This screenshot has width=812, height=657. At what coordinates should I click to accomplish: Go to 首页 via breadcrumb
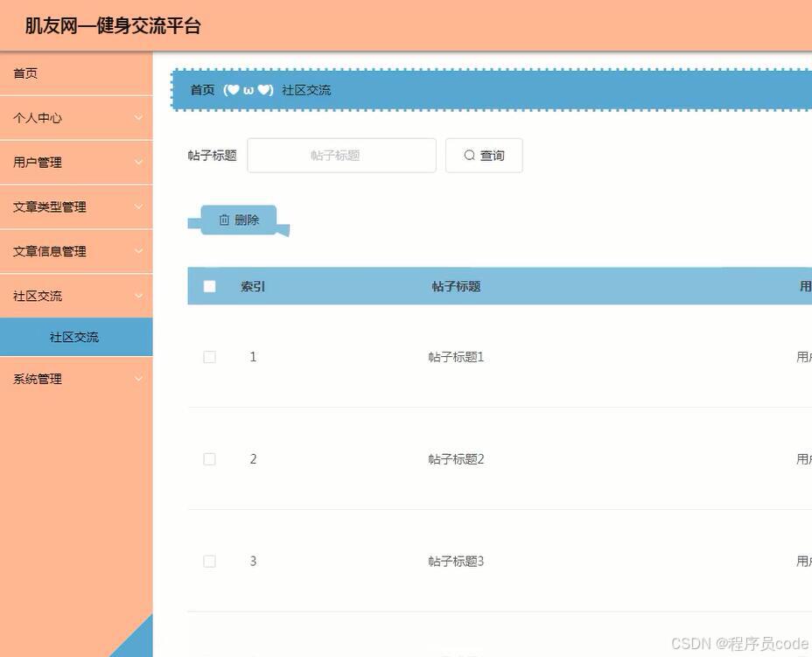point(202,90)
